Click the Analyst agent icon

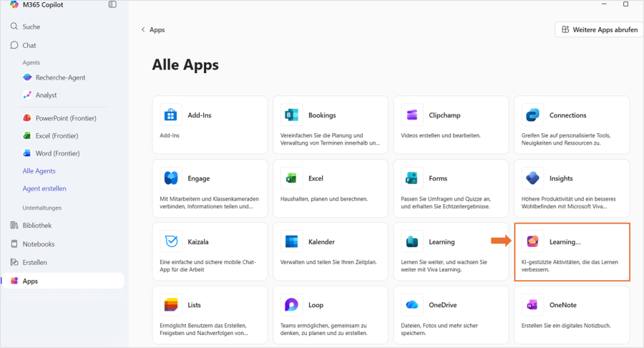pos(27,95)
